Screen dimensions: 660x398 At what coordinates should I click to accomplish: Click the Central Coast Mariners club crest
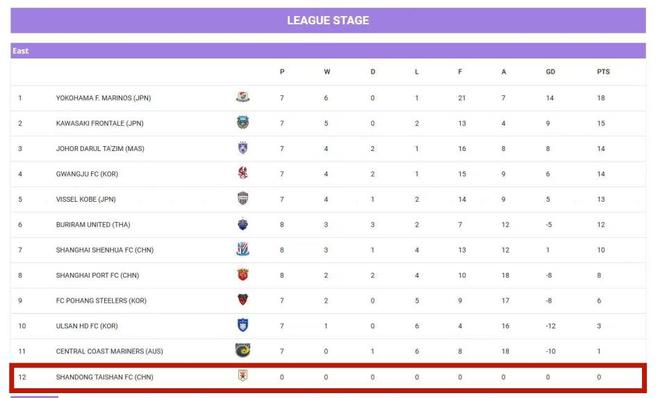(x=242, y=350)
